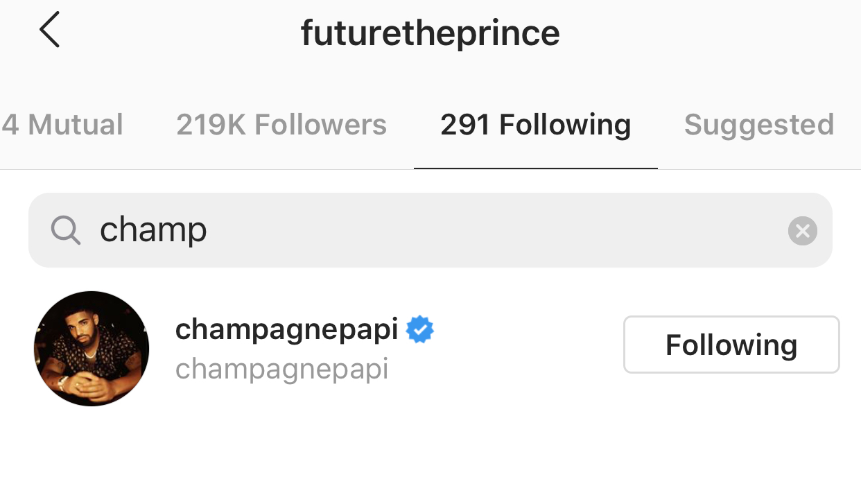861x504 pixels.
Task: View mutual followers with futuretheprince
Action: point(62,125)
